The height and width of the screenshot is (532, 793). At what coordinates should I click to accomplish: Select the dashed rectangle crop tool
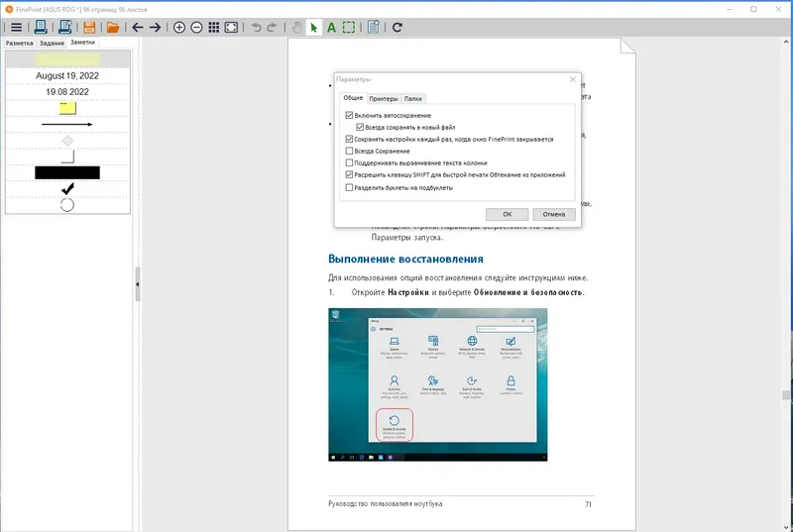(349, 28)
